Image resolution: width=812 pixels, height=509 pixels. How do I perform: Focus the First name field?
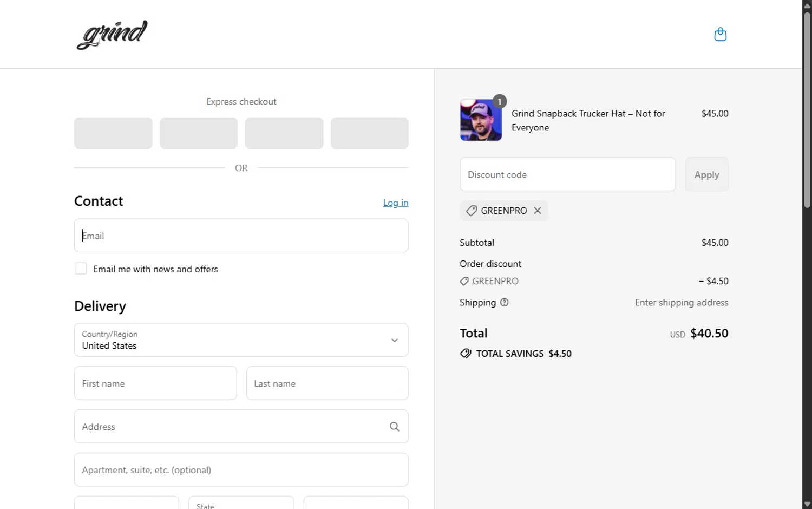click(155, 383)
